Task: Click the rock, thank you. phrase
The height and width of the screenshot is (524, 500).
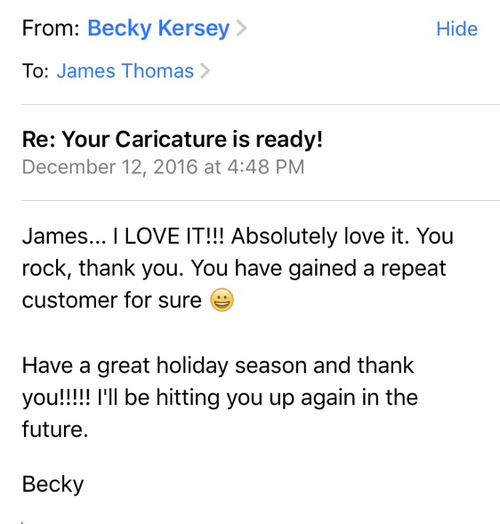Action: tap(103, 268)
